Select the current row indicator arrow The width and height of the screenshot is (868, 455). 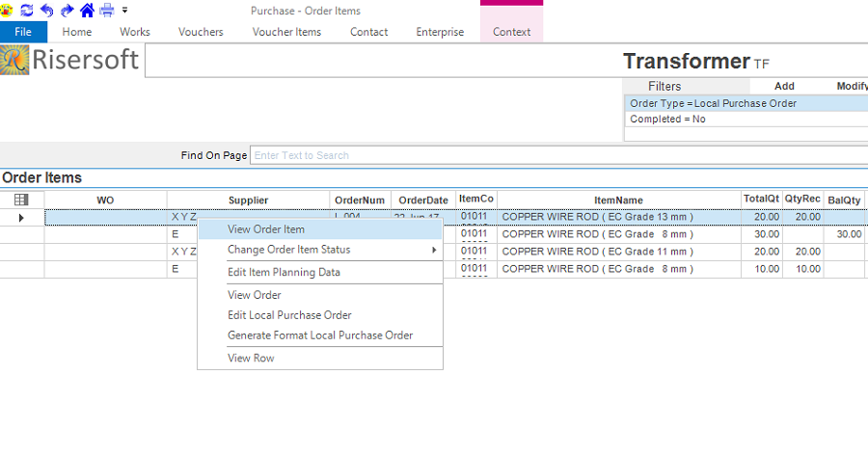[x=21, y=218]
